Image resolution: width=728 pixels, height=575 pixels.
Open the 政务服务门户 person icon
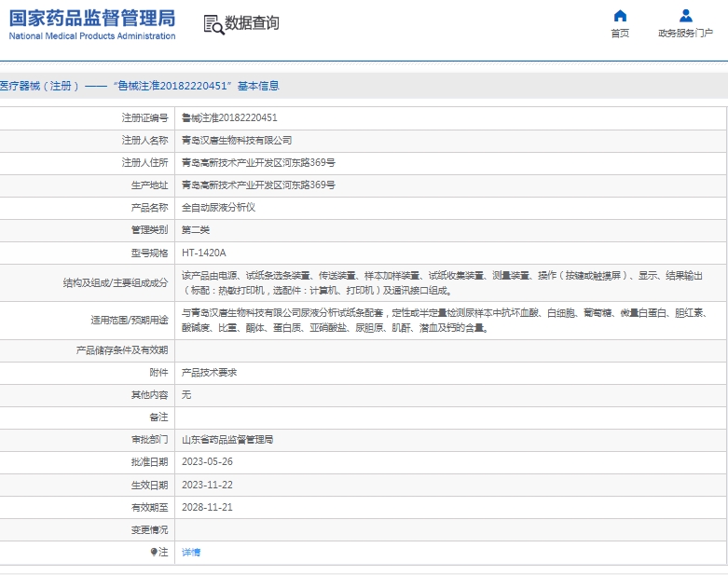click(686, 16)
